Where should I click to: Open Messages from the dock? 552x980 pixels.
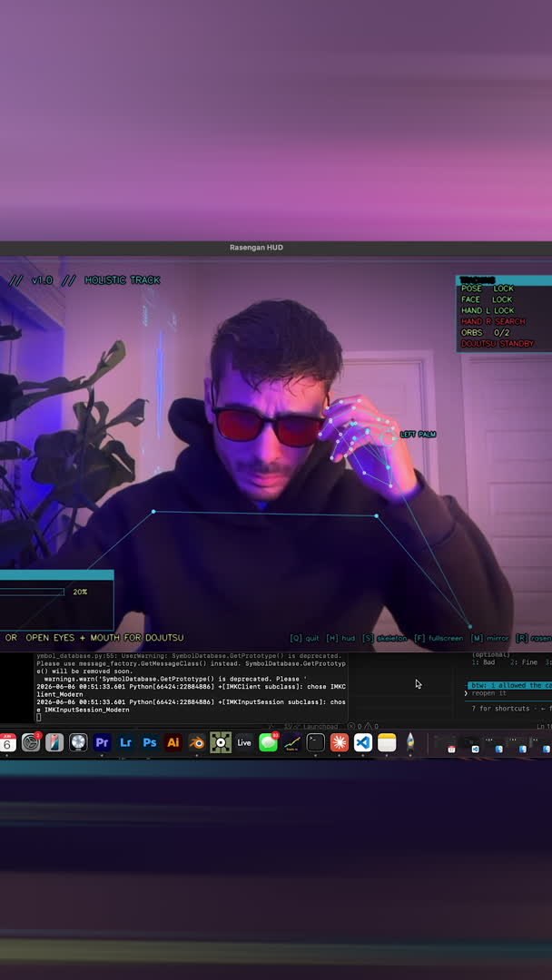[x=268, y=742]
